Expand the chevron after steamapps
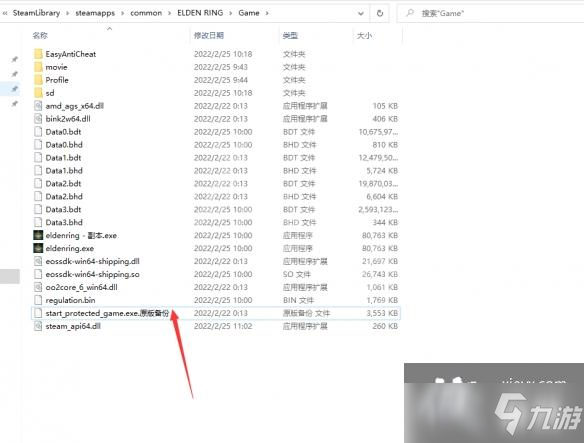This screenshot has height=443, width=584. pos(123,13)
